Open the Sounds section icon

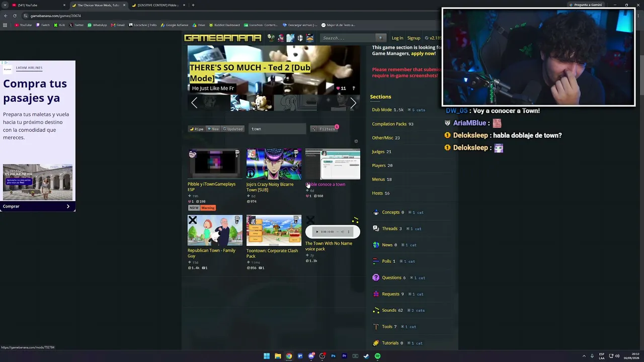[376, 310]
